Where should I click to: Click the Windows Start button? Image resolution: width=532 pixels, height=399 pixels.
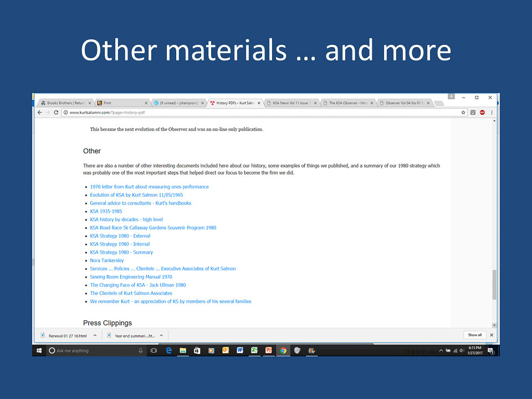coord(39,350)
